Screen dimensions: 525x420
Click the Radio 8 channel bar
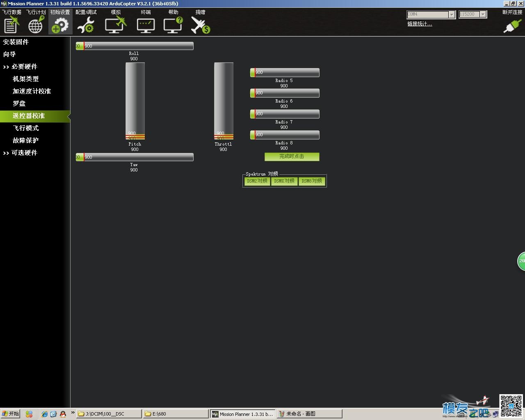coord(285,135)
